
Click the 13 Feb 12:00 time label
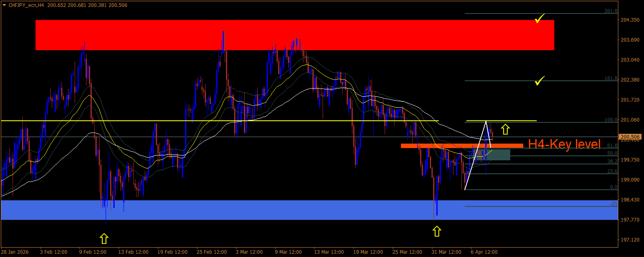pos(133,252)
